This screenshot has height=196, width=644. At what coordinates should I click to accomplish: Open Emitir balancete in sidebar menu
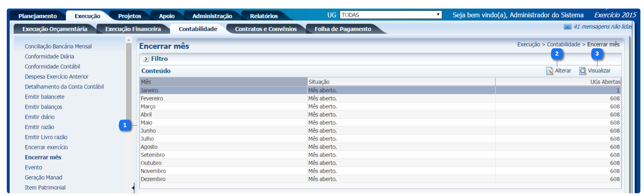tap(45, 97)
